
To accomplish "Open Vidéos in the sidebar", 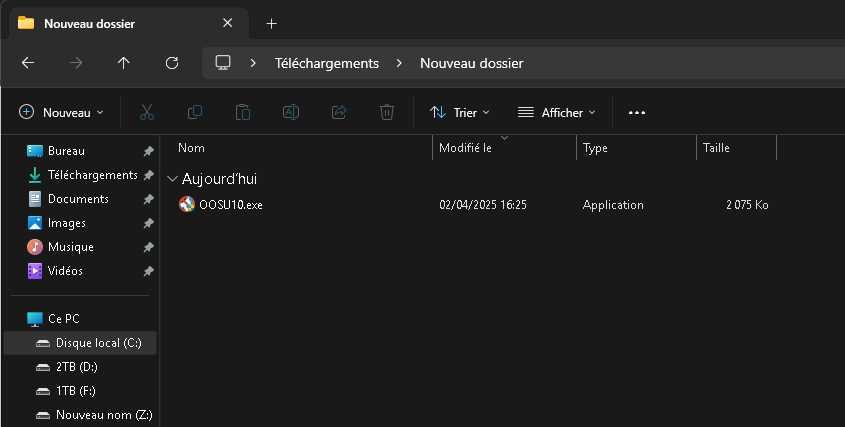I will point(65,271).
